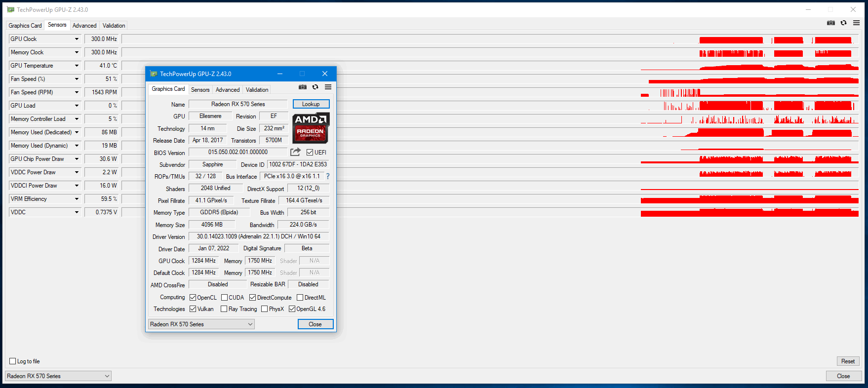868x388 pixels.
Task: Click the 86 MB Memory Used (Dedicated) value
Action: coord(102,132)
